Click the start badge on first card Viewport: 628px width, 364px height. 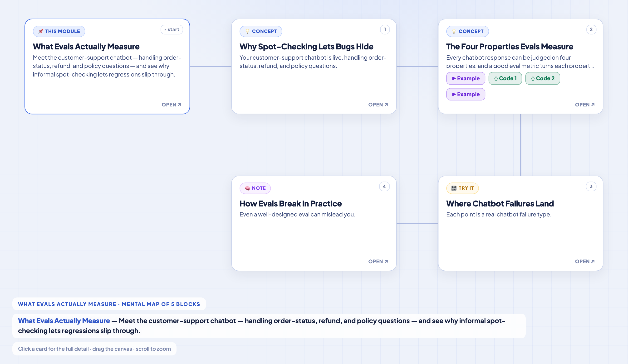pos(172,30)
